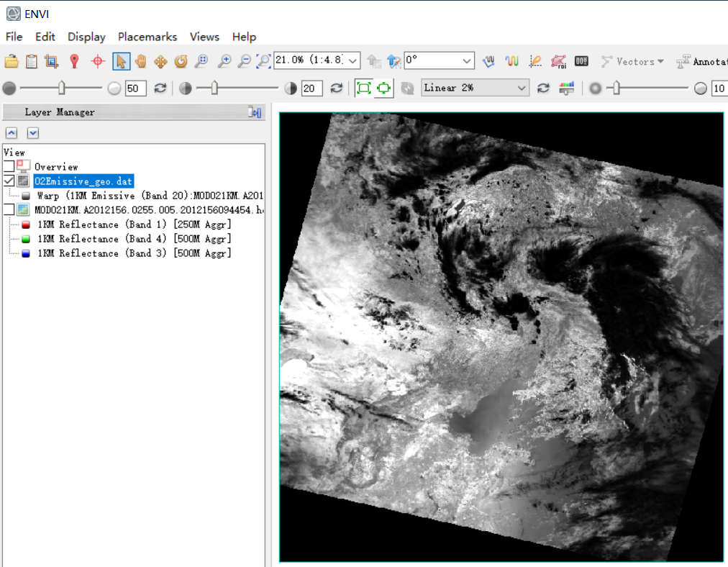This screenshot has width=728, height=567.
Task: Open the Linear 2% stretch dropdown
Action: (x=522, y=89)
